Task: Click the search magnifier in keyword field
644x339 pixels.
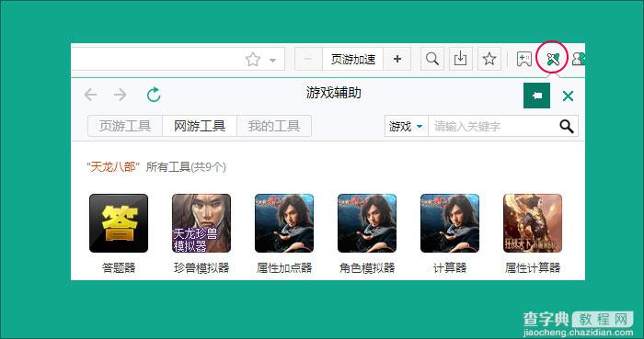Action: [567, 126]
